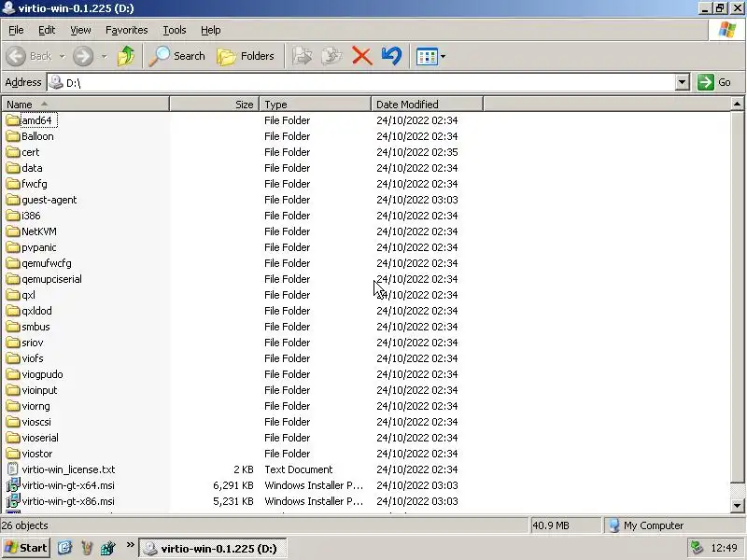The width and height of the screenshot is (747, 560).
Task: Select the vioinput folder name
Action: (x=39, y=390)
